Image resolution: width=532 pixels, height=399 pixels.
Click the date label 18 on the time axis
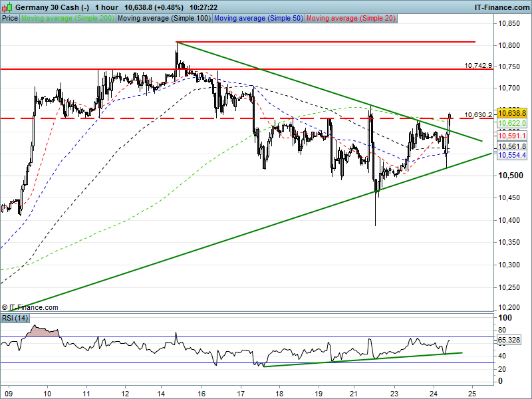279,394
